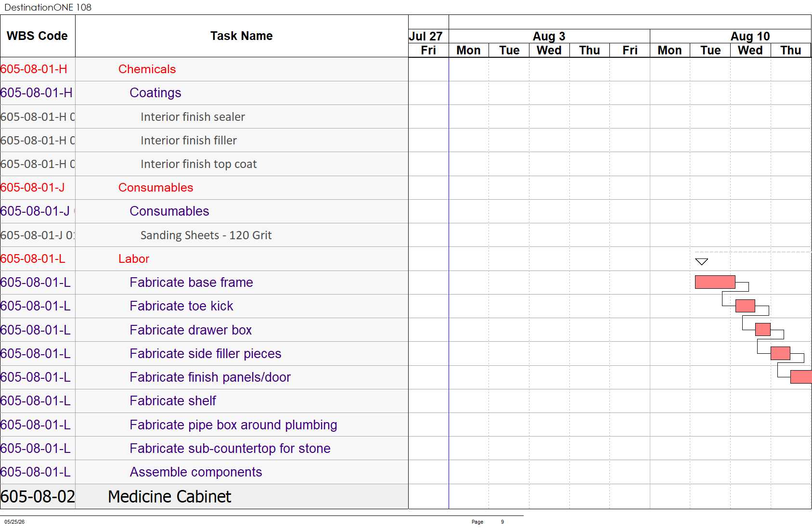Click Fabricate finish panels/door task
Screen dimensions: 812x528
pos(210,377)
